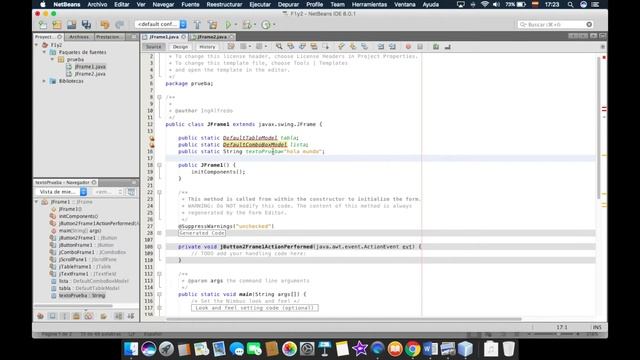Image resolution: width=640 pixels, height=360 pixels.
Task: Click the Buscar search field
Action: click(x=555, y=24)
